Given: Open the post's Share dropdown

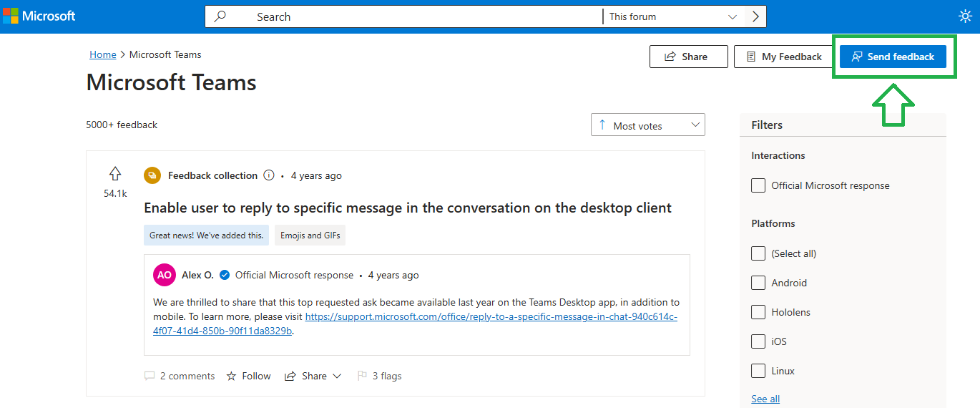Looking at the screenshot, I should (313, 376).
